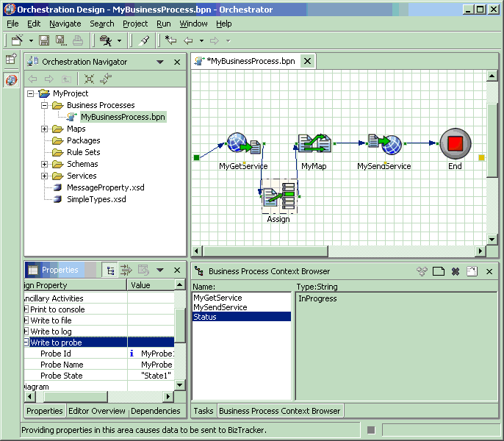Click the Probe State value "State1"

[156, 376]
